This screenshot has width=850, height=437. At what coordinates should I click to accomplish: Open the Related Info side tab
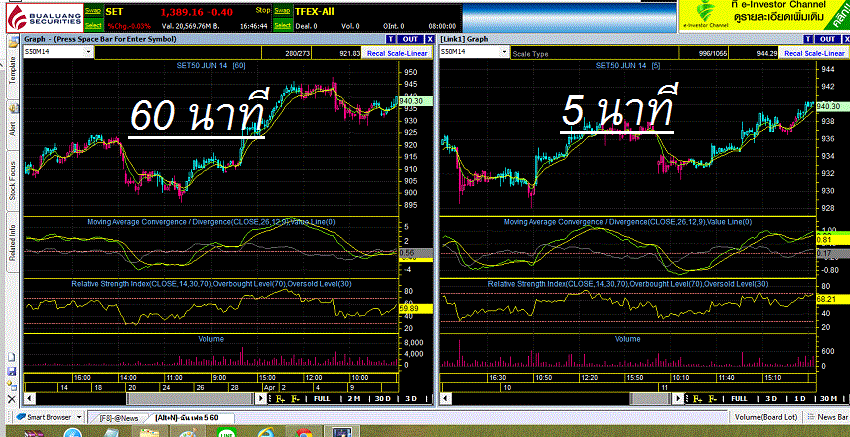click(x=13, y=240)
